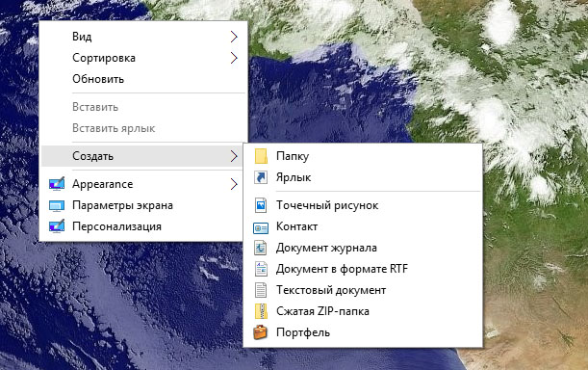Create a new Портфель
The image size is (588, 370).
click(x=363, y=332)
